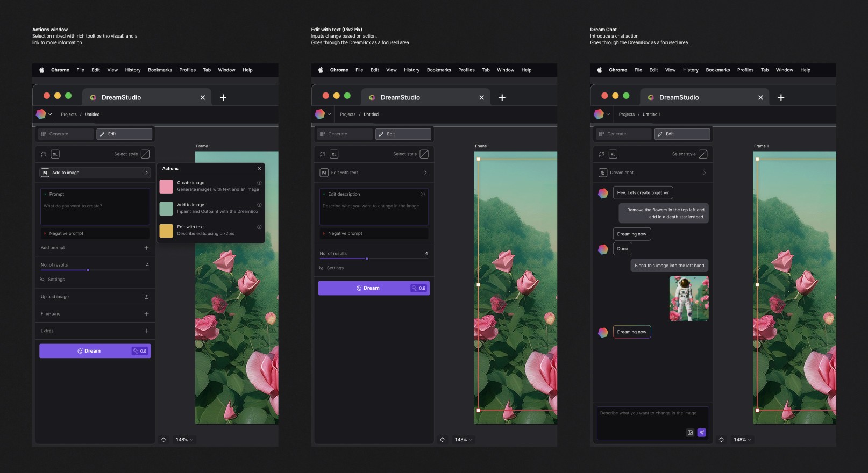868x473 pixels.
Task: Open the Dream chat action selector
Action: tap(652, 173)
